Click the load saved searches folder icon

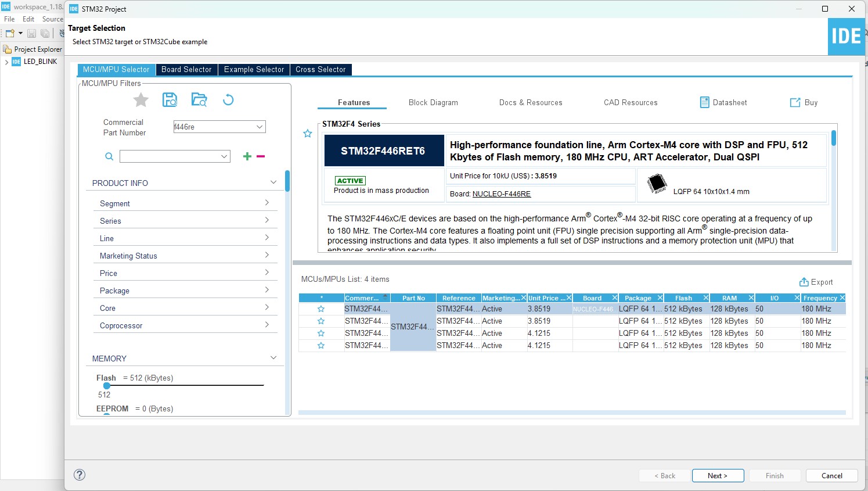(199, 100)
